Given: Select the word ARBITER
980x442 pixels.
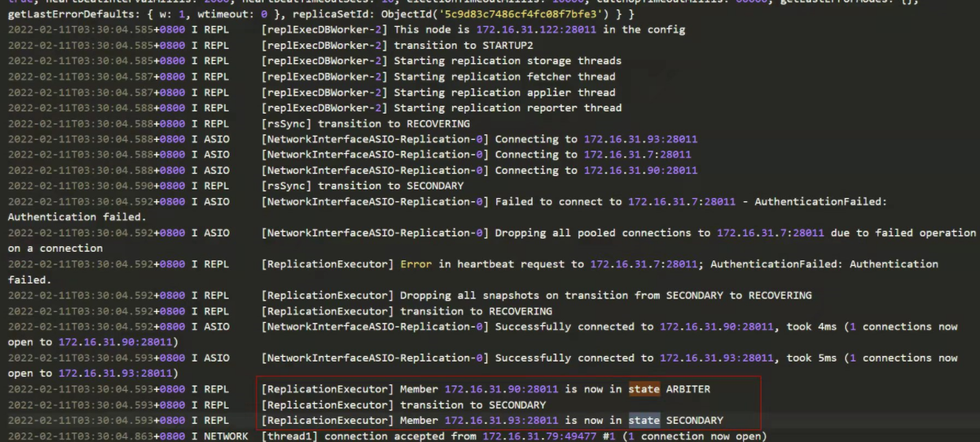Looking at the screenshot, I should (688, 389).
